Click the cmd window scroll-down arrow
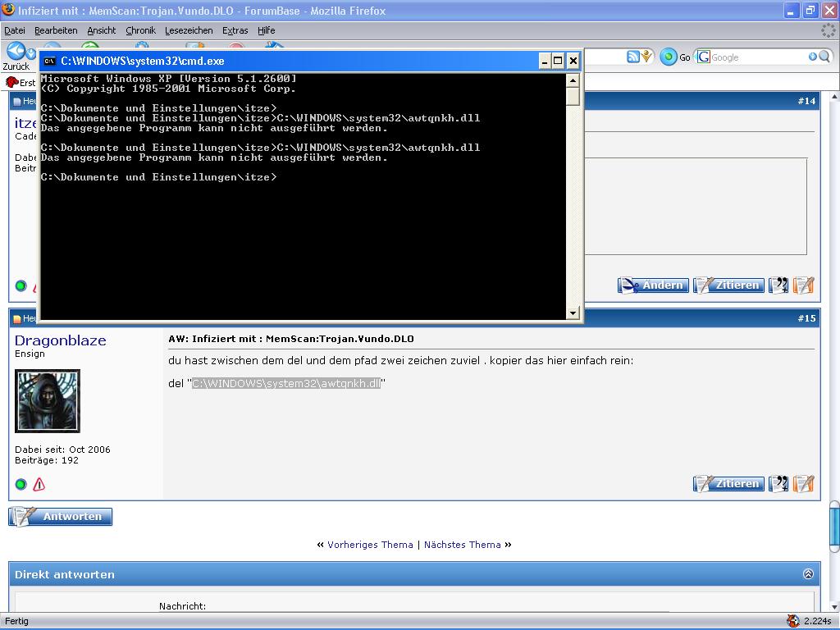 click(573, 313)
